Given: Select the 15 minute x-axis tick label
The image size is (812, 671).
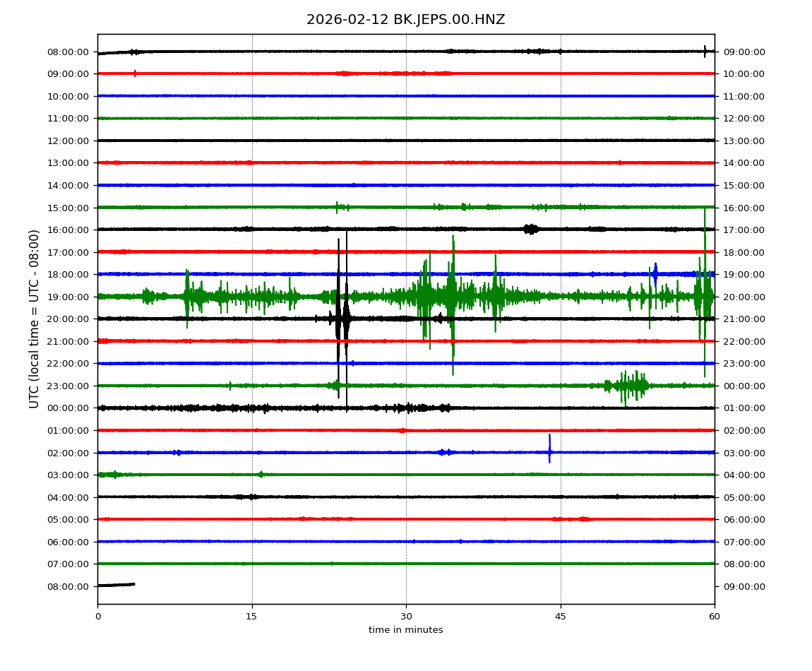Looking at the screenshot, I should pyautogui.click(x=252, y=617).
